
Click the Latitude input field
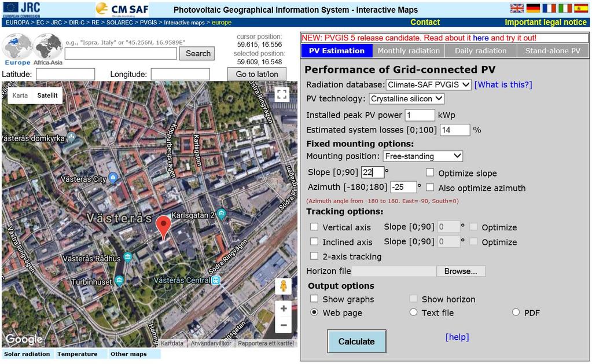(x=65, y=74)
